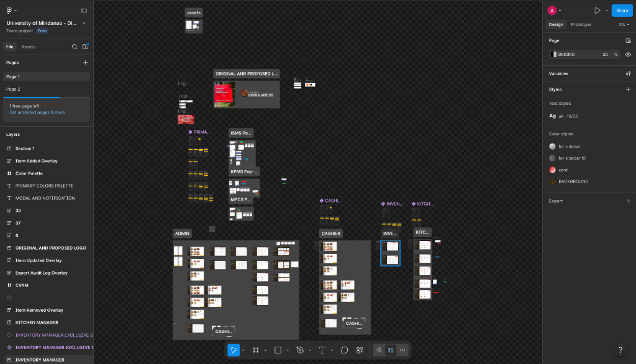Open the Variables settings icon
This screenshot has height=364, width=636.
pyautogui.click(x=628, y=73)
